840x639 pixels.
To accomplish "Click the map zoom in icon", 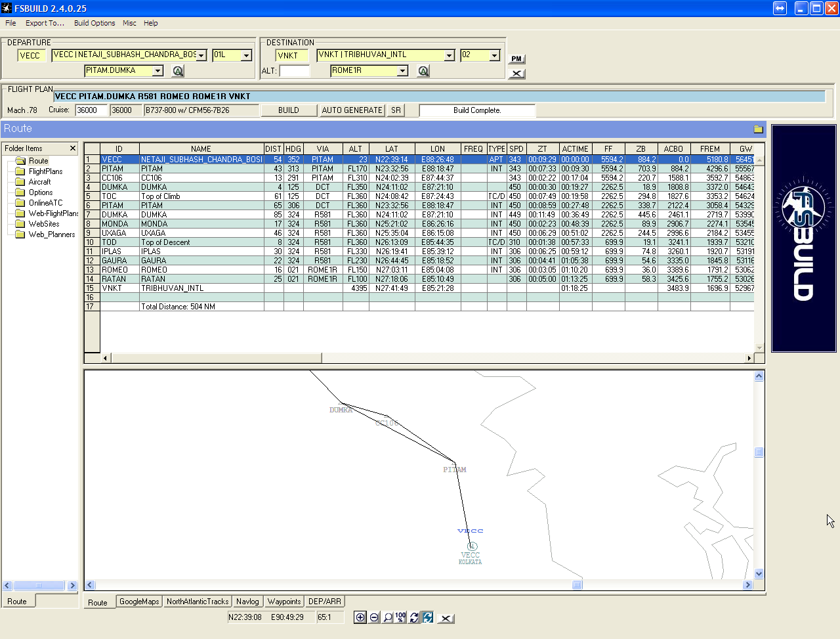I will [360, 617].
